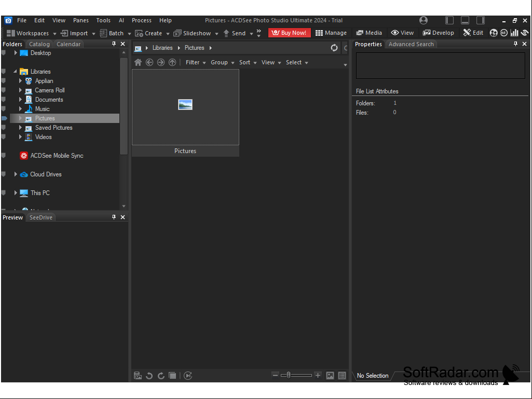
Task: Open the Messages eye-signal icon
Action: pyautogui.click(x=525, y=33)
